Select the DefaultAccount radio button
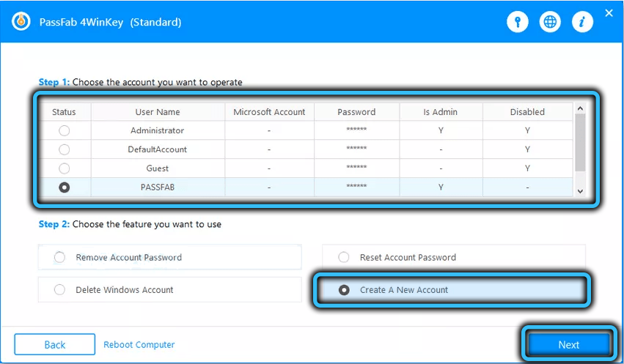Viewport: 624px width, 364px height. pyautogui.click(x=65, y=149)
